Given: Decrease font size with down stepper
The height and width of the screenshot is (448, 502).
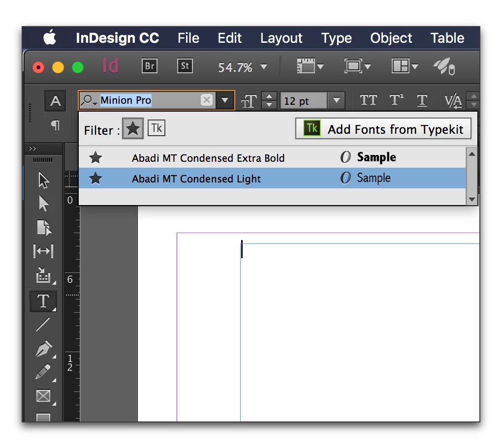Looking at the screenshot, I should [269, 105].
